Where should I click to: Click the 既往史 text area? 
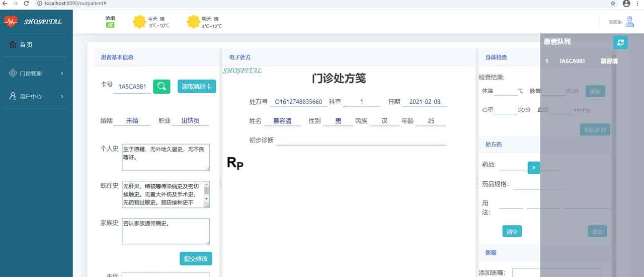pos(166,194)
